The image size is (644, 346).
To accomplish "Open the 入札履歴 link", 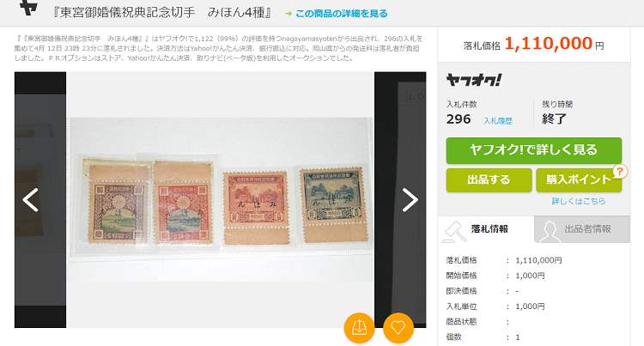I will point(498,121).
